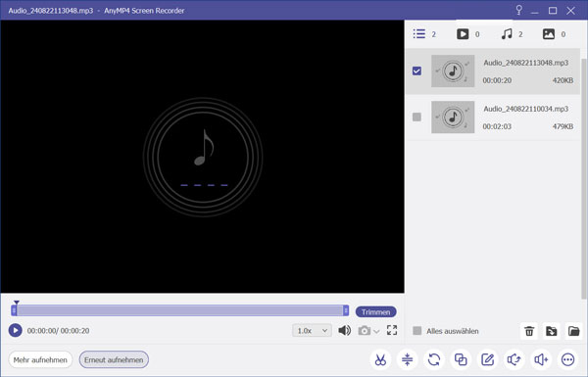Show more tools via ellipsis icon
This screenshot has height=377, width=588.
(567, 359)
